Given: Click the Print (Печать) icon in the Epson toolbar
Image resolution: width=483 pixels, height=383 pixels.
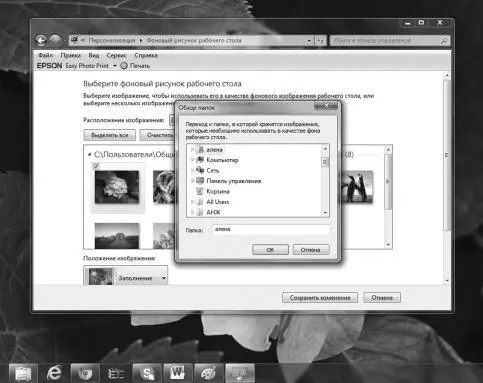Looking at the screenshot, I should [124, 66].
